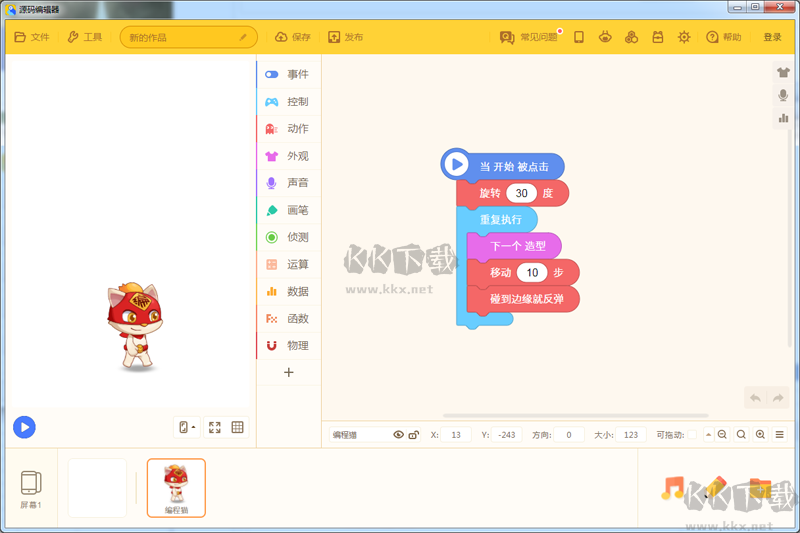
Task: Select the 编程猫 sprite thumbnail
Action: pyautogui.click(x=176, y=488)
